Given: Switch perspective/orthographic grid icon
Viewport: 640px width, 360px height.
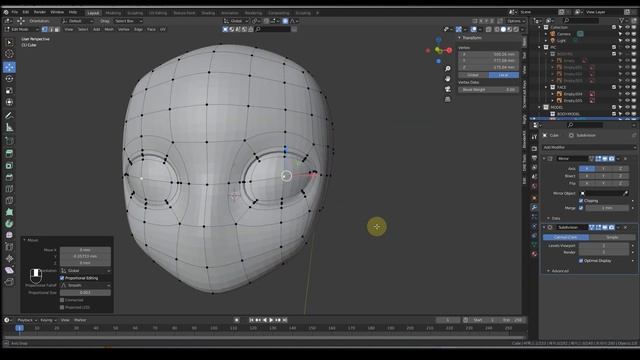Looking at the screenshot, I should [448, 99].
